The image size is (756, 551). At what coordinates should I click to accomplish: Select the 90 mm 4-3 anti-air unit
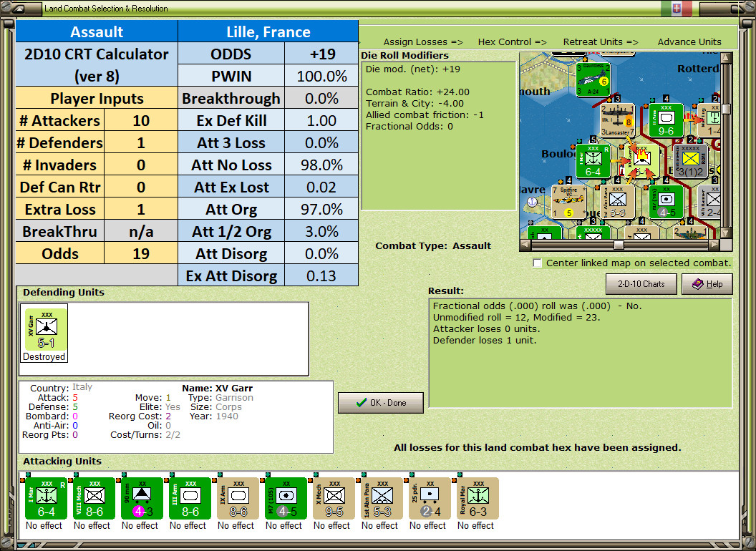click(142, 499)
